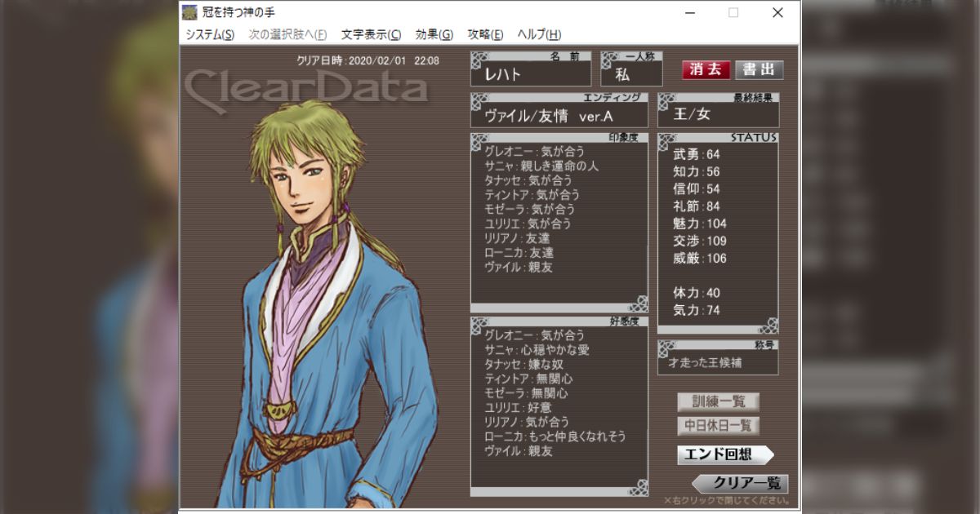
Task: Click the レハト name field
Action: [x=530, y=73]
